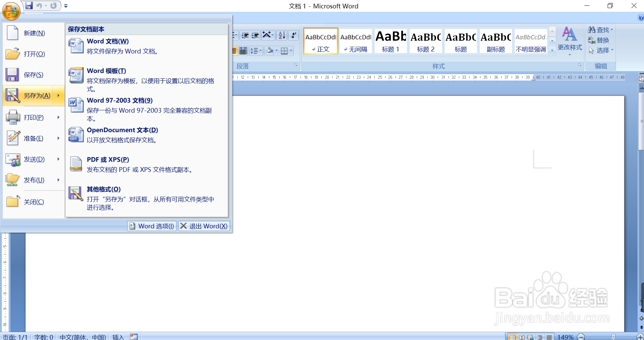Expand the 另存为 submenu arrow
This screenshot has width=644, height=340.
tap(59, 96)
